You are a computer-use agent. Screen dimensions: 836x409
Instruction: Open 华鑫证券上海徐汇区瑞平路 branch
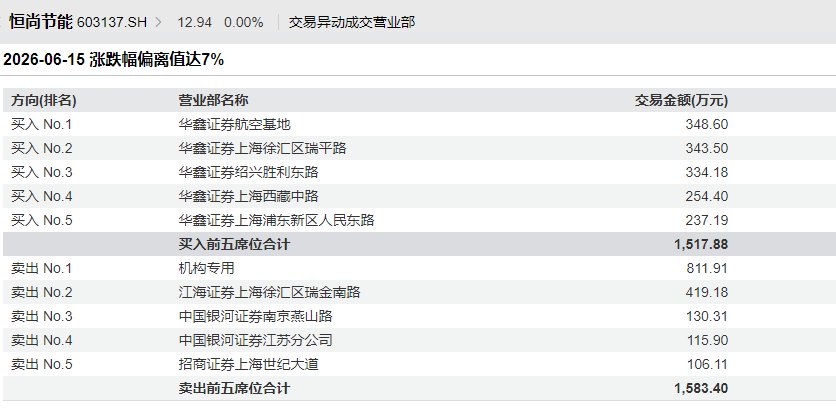pyautogui.click(x=262, y=148)
